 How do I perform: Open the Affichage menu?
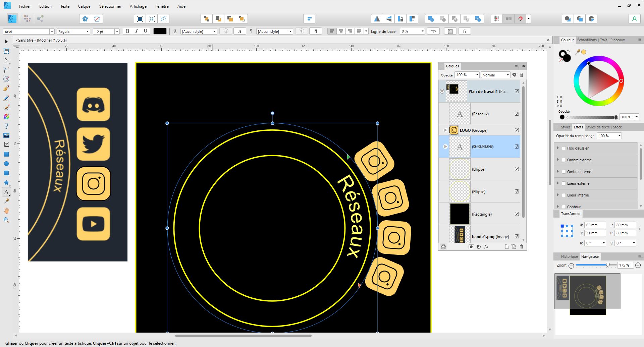138,6
